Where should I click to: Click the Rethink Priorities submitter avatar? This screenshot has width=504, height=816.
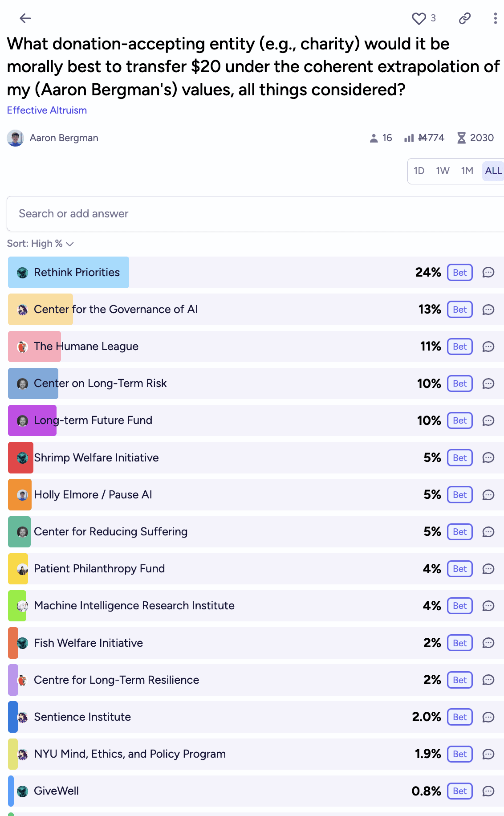[23, 273]
